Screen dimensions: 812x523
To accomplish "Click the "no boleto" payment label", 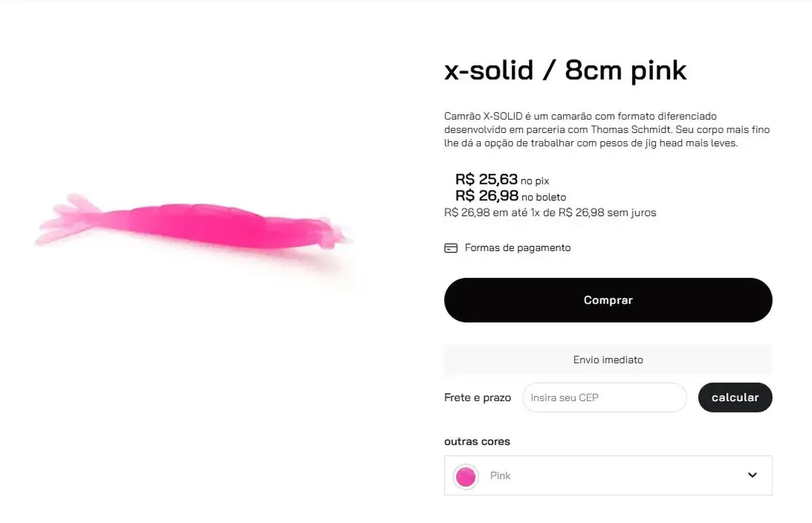I will 544,197.
